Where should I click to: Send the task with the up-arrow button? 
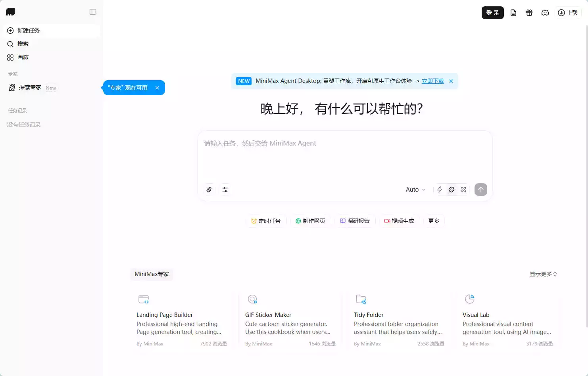pyautogui.click(x=481, y=190)
